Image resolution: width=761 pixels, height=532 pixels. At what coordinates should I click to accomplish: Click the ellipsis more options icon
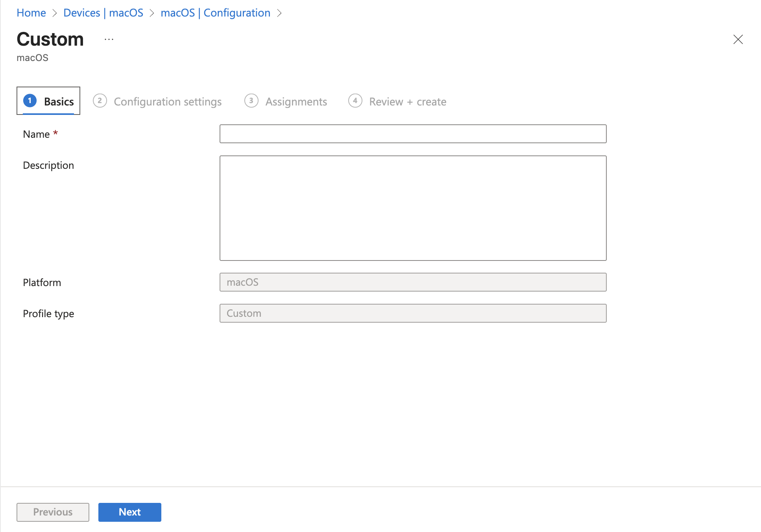(109, 39)
